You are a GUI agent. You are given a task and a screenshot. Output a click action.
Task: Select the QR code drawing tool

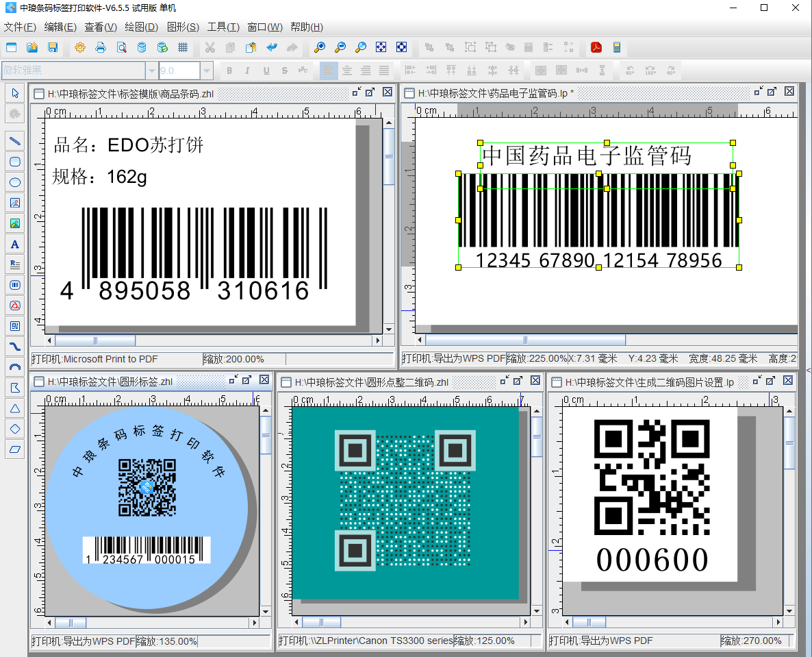(x=14, y=325)
